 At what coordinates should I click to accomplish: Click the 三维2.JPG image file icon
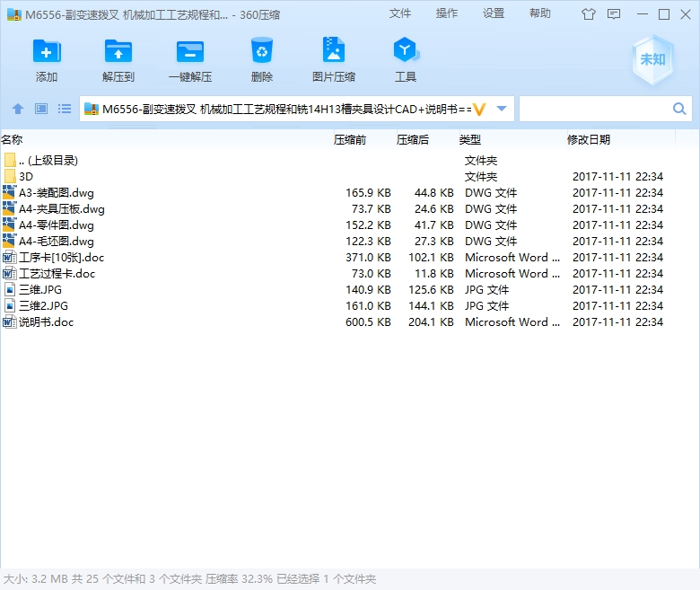(9, 305)
